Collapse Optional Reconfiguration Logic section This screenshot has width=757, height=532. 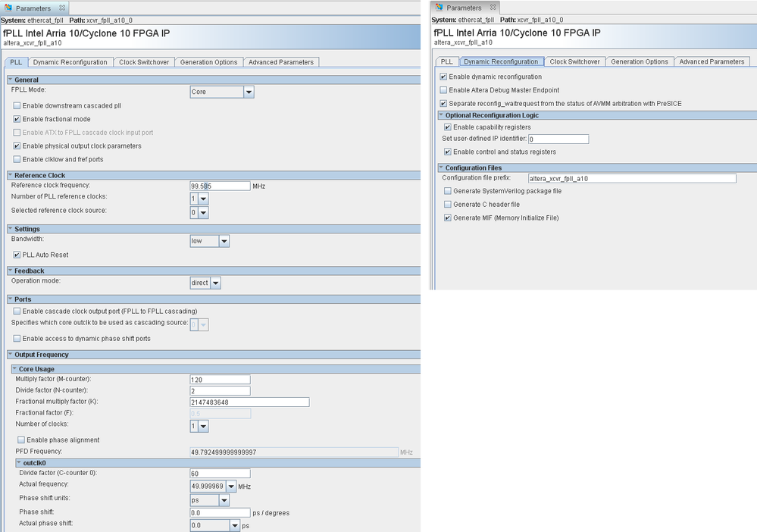click(x=441, y=115)
